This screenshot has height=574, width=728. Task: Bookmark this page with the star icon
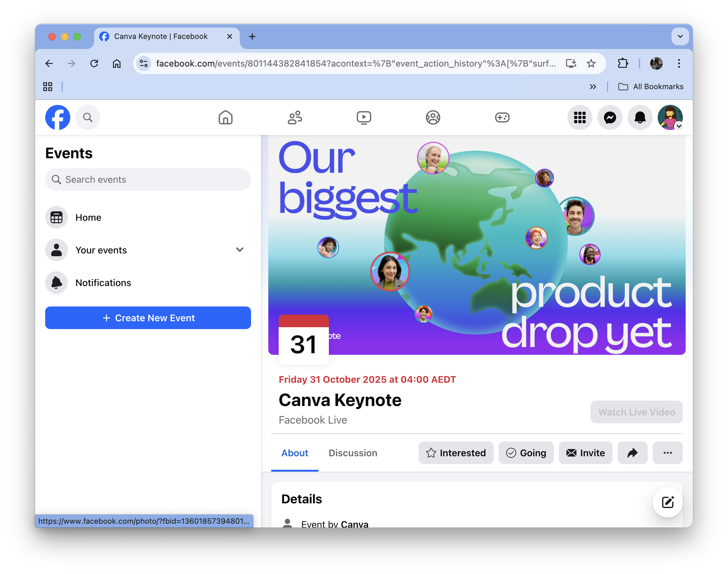pyautogui.click(x=591, y=63)
